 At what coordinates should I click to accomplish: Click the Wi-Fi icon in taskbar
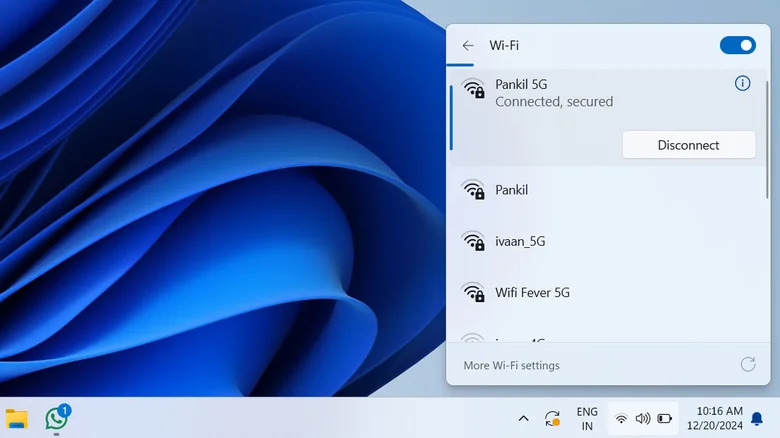click(x=621, y=418)
